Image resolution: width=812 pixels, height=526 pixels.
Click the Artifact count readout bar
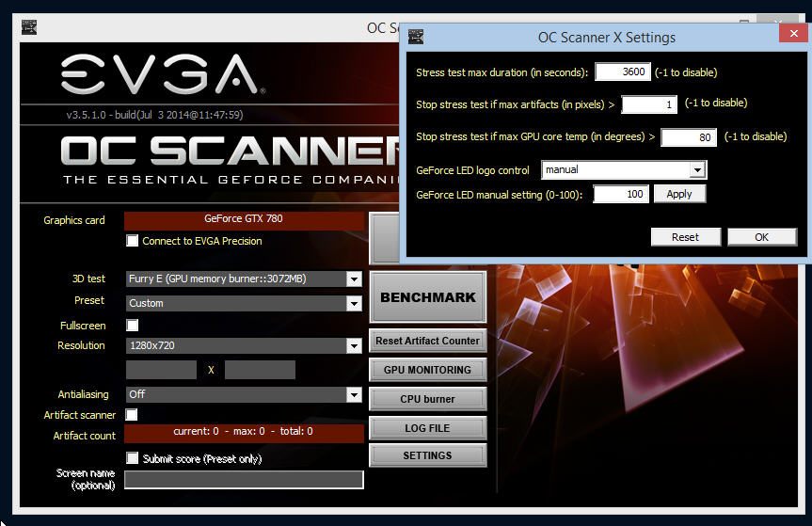click(x=244, y=434)
